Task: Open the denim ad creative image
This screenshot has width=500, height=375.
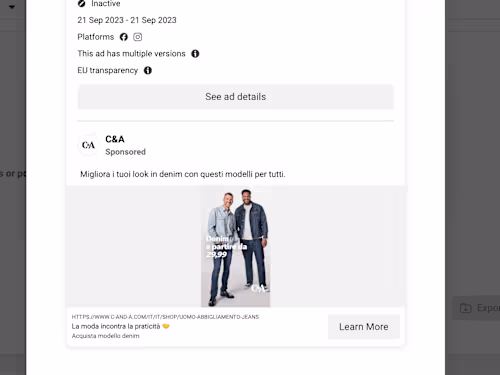Action: (235, 247)
